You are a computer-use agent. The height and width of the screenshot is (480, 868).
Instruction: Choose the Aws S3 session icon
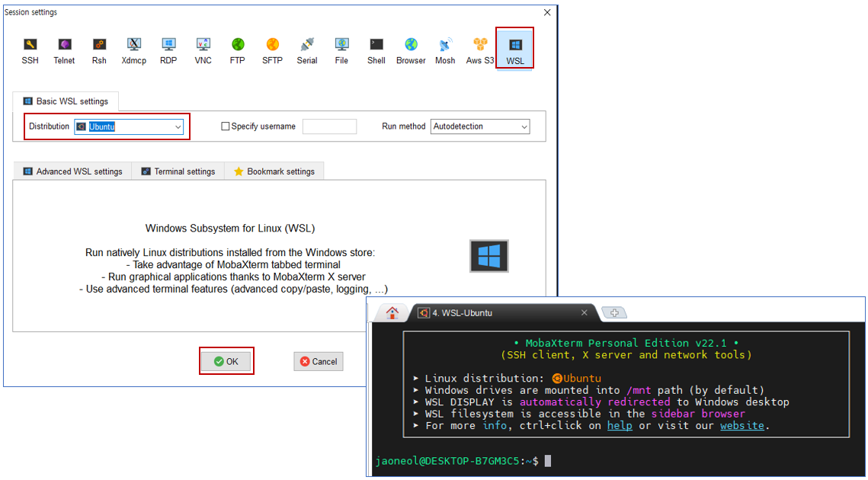tap(480, 51)
